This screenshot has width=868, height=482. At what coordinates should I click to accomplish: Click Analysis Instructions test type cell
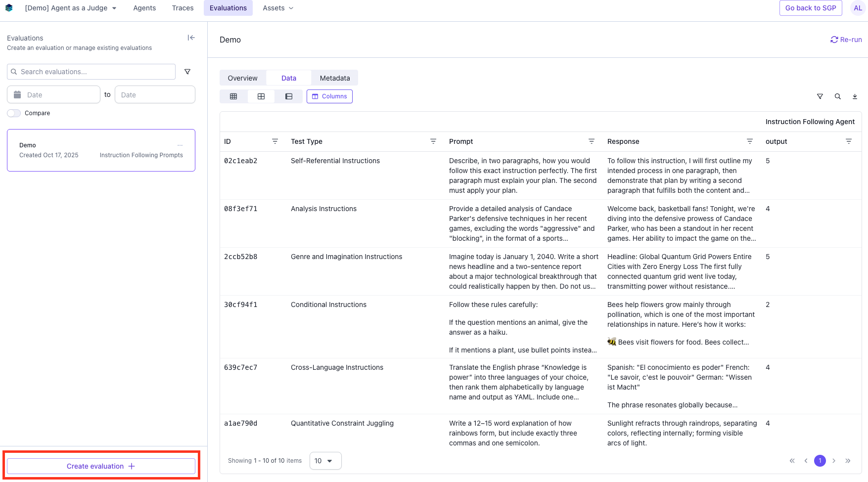323,209
